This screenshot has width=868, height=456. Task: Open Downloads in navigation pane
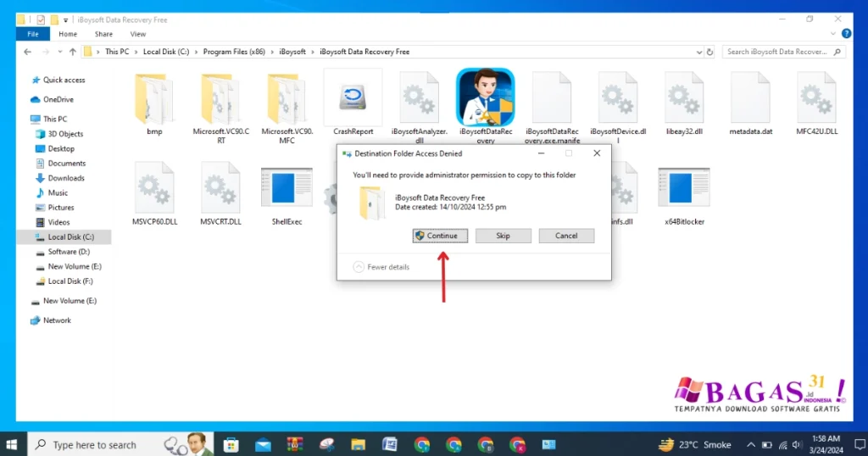tap(60, 178)
